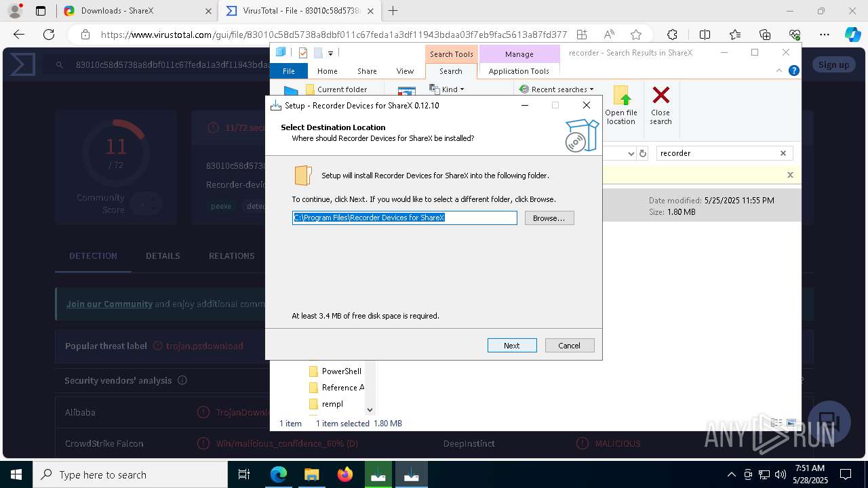Go back in Edge browser
The height and width of the screenshot is (488, 868).
19,35
